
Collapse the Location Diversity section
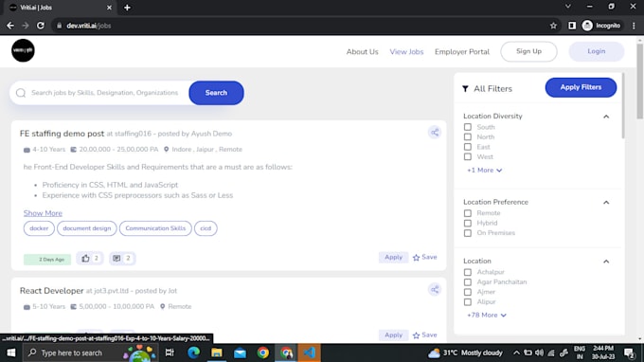(x=606, y=117)
